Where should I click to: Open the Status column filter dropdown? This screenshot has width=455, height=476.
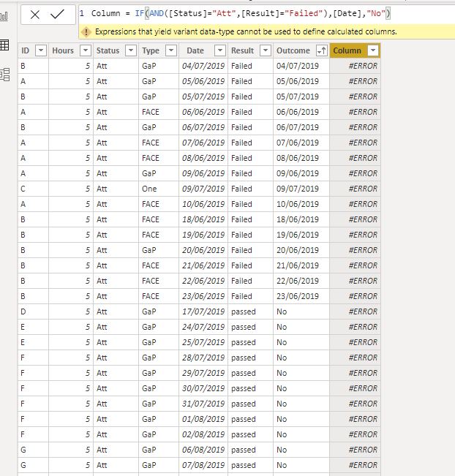pyautogui.click(x=131, y=50)
